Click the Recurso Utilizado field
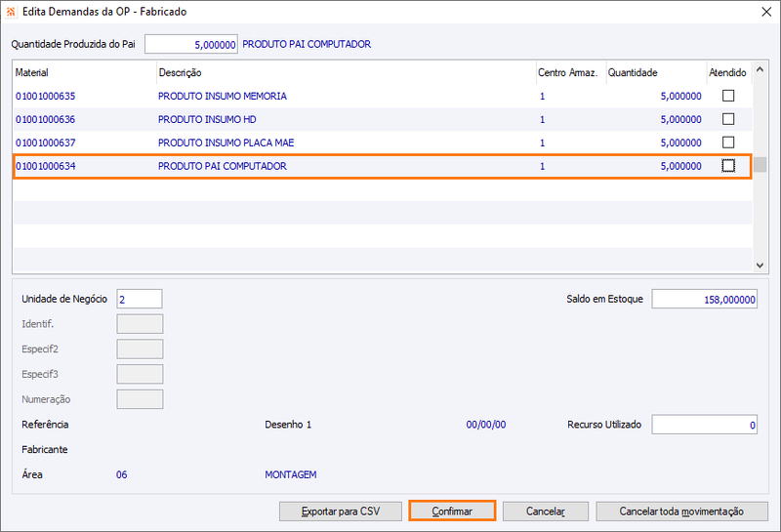Viewport: 781px width, 532px height. (704, 425)
